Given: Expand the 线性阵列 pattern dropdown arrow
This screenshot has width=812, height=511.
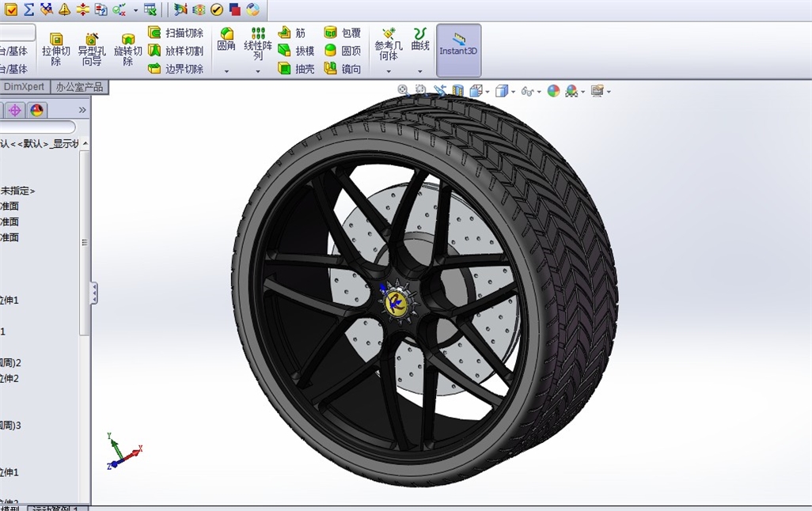Looking at the screenshot, I should pyautogui.click(x=258, y=71).
